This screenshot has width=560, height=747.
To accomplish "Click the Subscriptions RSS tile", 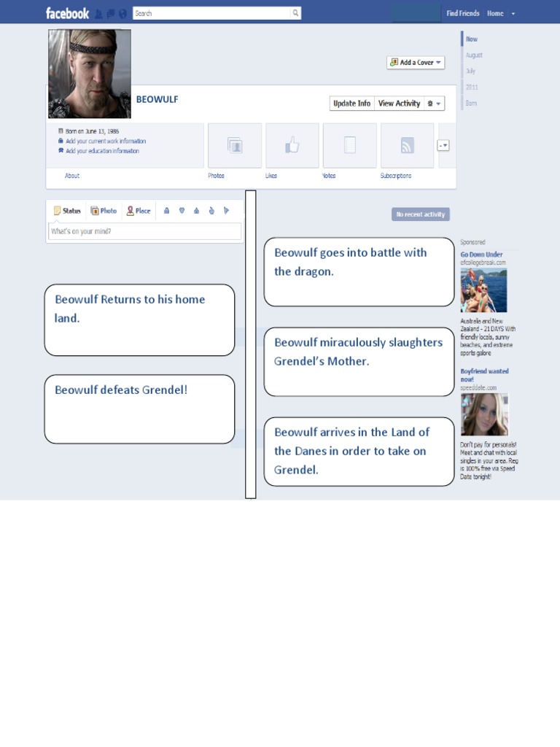I will pyautogui.click(x=407, y=145).
